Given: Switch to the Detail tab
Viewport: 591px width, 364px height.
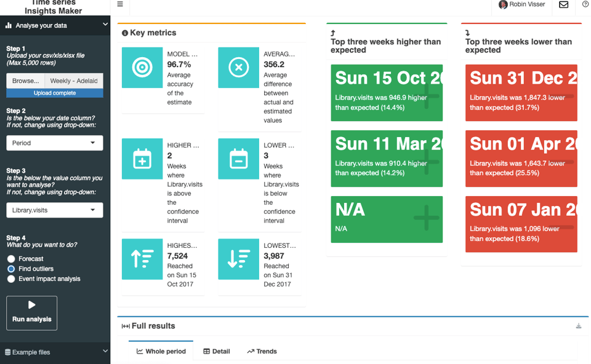Looking at the screenshot, I should pyautogui.click(x=217, y=351).
